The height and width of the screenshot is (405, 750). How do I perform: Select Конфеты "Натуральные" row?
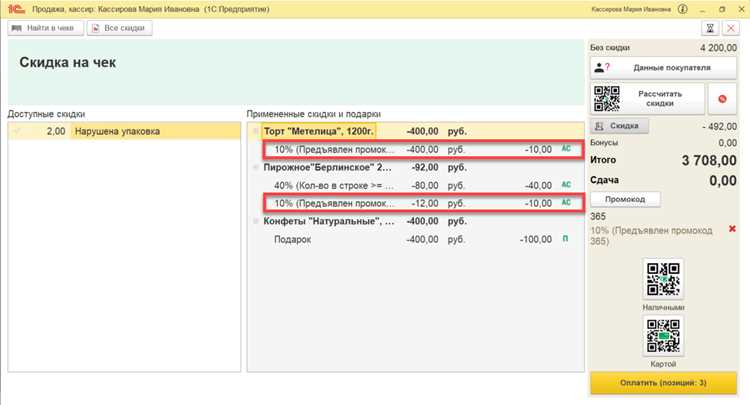tap(416, 221)
